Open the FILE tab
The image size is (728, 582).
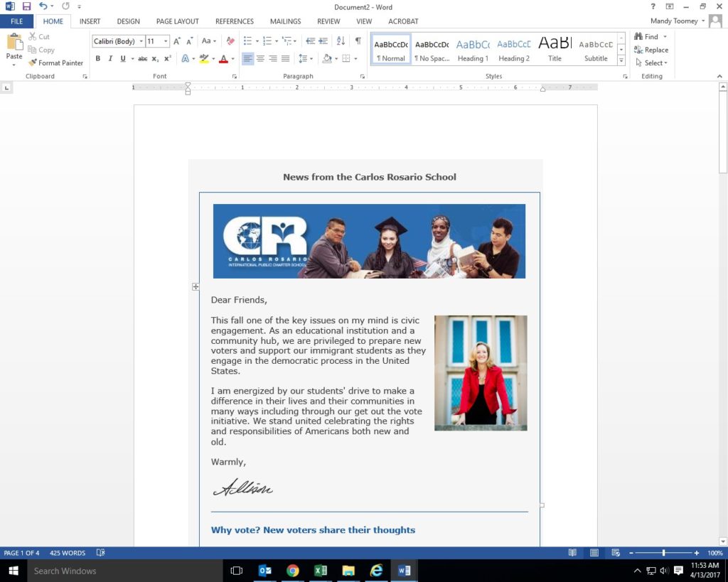coord(17,21)
